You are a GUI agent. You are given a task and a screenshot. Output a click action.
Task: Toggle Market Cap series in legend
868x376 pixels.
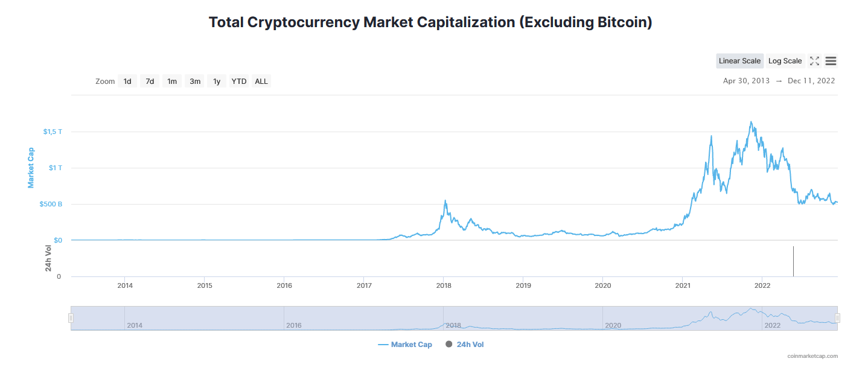click(x=405, y=345)
